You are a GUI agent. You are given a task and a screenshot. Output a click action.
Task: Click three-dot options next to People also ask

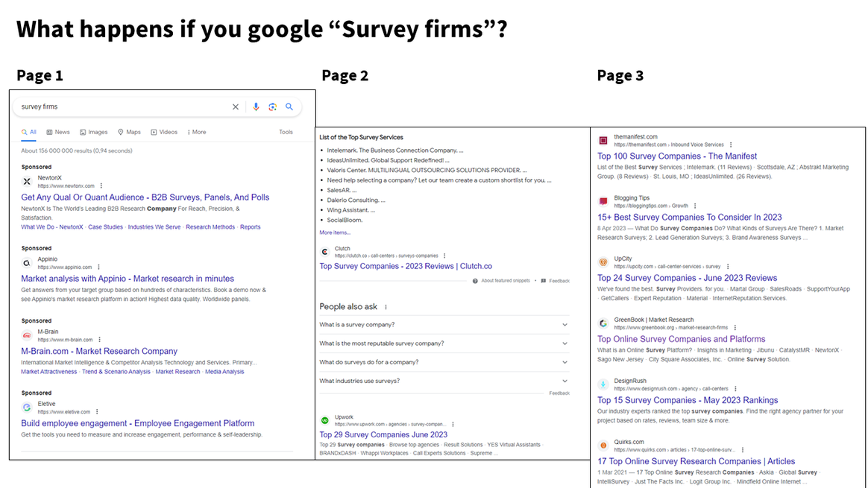point(386,307)
